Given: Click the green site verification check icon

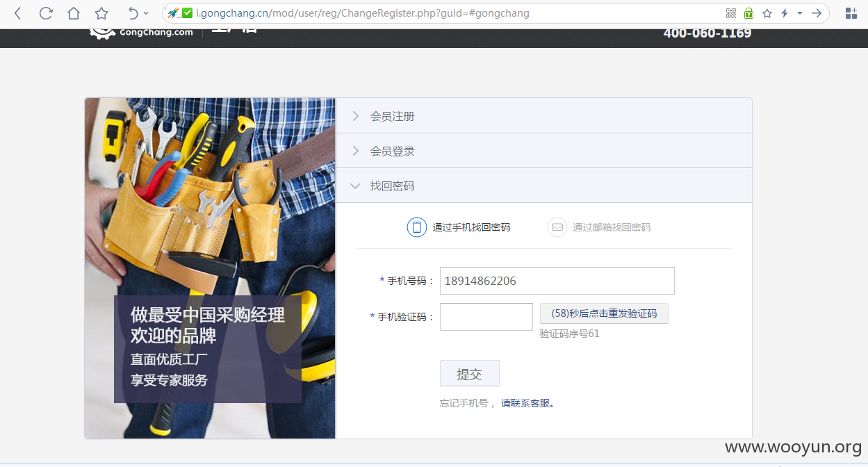Looking at the screenshot, I should click(x=188, y=13).
